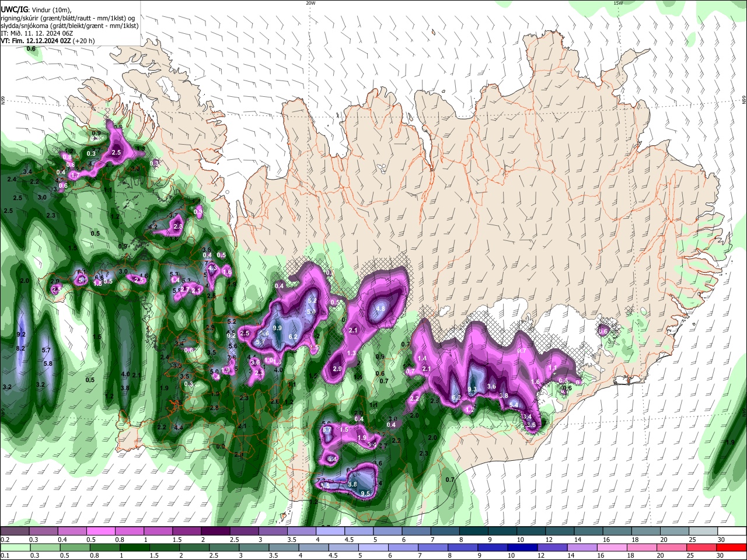Image resolution: width=747 pixels, height=560 pixels.
Task: Click the '8.2' value at the left edge
Action: pyautogui.click(x=20, y=348)
